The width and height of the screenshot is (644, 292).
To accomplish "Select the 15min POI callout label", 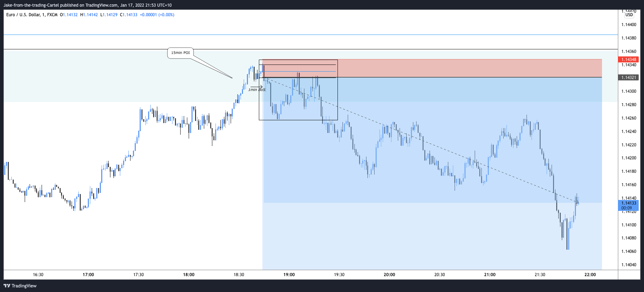I will pyautogui.click(x=181, y=53).
